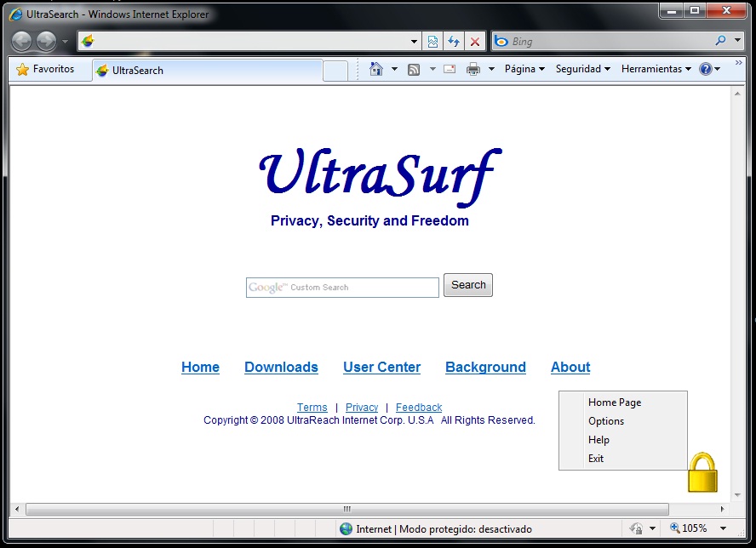The width and height of the screenshot is (756, 548).
Task: Click the RSS feeds icon
Action: pos(414,70)
